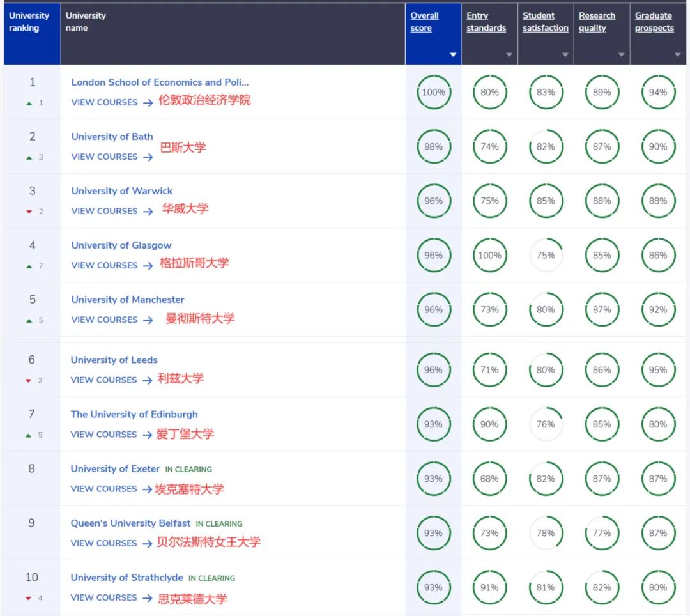This screenshot has width=690, height=616.
Task: Click Queen's Belfast IN CLEARING label
Action: pos(219,524)
